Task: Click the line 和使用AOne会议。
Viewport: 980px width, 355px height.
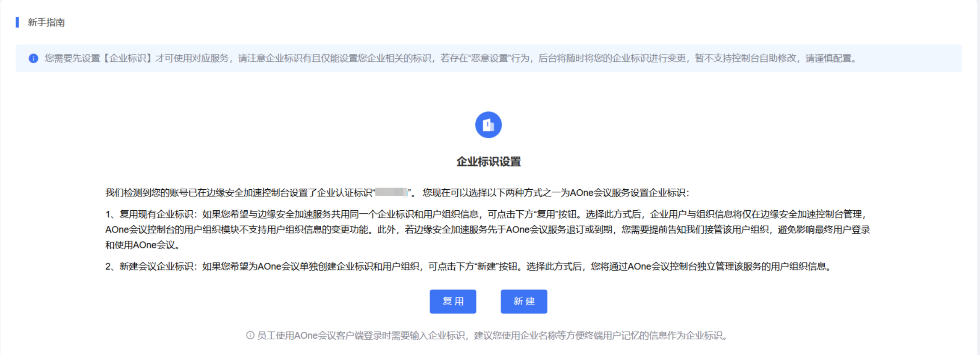Action: click(142, 245)
